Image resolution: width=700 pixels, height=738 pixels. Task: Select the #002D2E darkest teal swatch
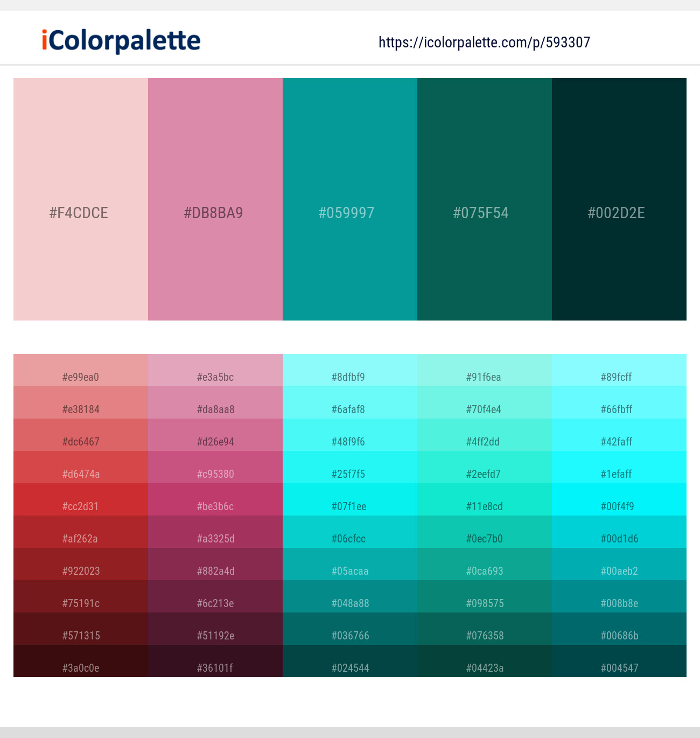[619, 199]
